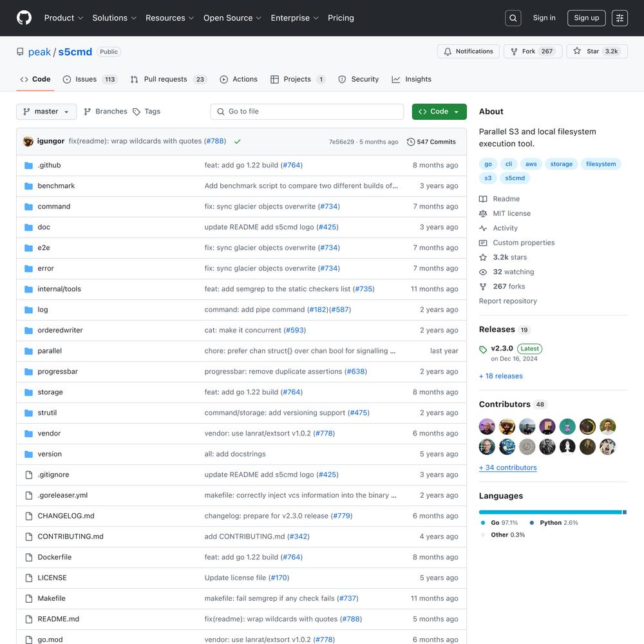Open the search magnifier button
The width and height of the screenshot is (644, 644).
[x=513, y=18]
